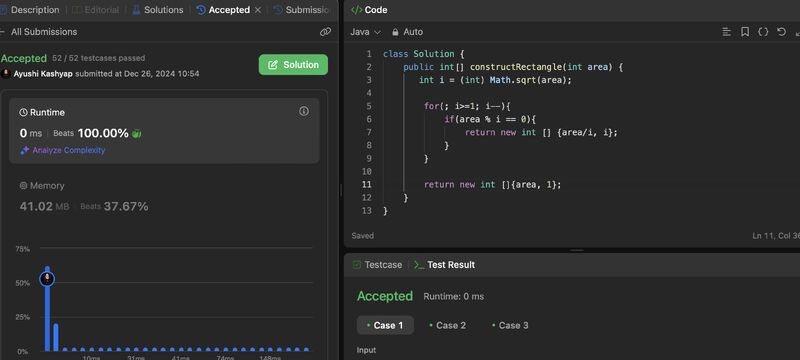The width and height of the screenshot is (800, 360).
Task: Click the green Solution button
Action: [x=293, y=65]
